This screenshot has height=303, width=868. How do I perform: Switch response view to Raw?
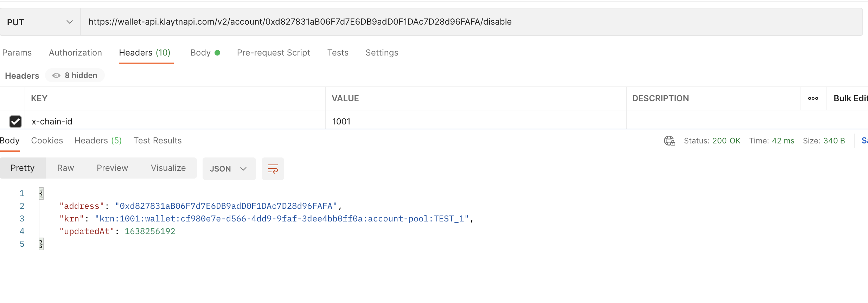point(65,168)
